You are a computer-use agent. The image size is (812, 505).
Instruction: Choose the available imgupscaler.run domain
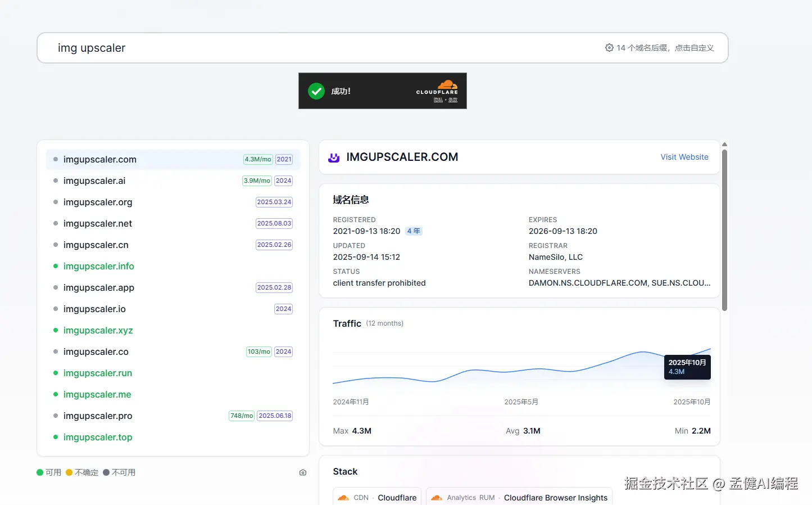[x=173, y=373]
